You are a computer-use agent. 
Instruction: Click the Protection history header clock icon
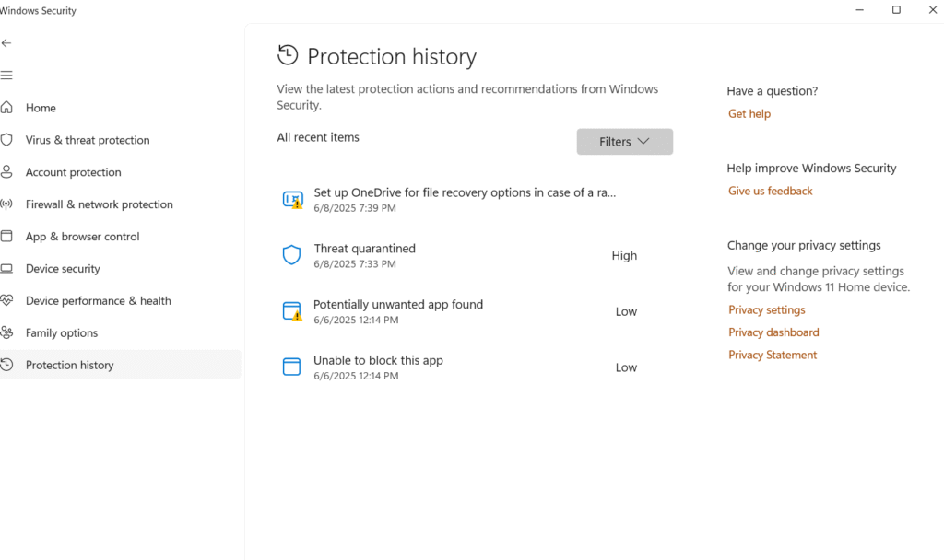288,54
